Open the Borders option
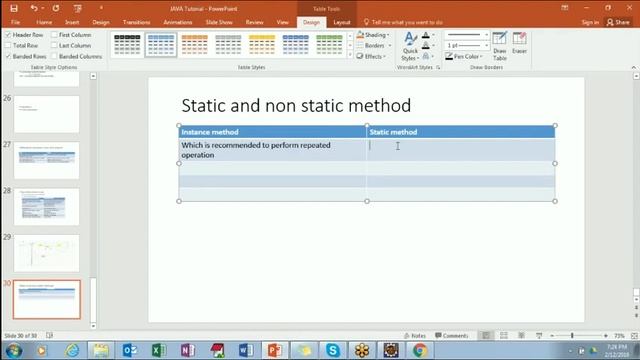The width and height of the screenshot is (640, 360). coord(374,45)
